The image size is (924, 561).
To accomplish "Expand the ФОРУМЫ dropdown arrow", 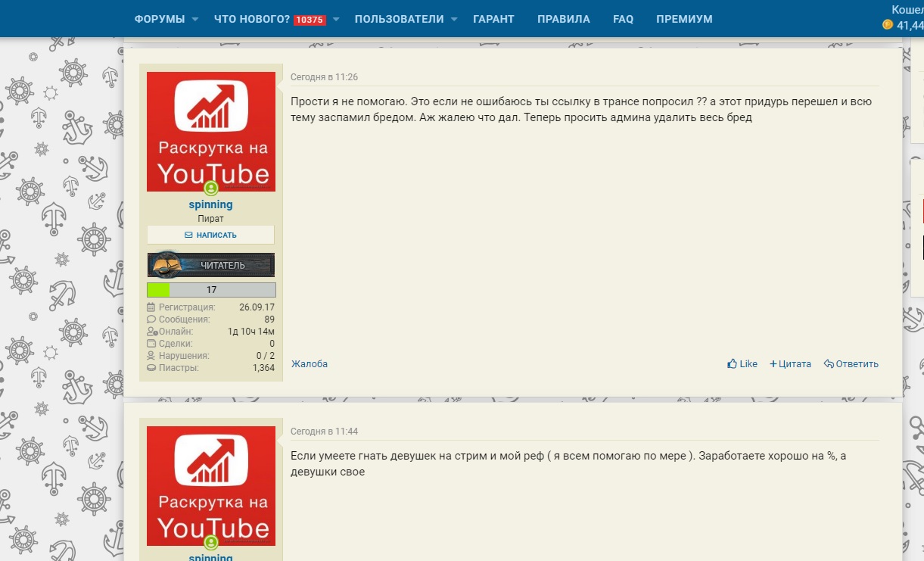I will point(195,19).
